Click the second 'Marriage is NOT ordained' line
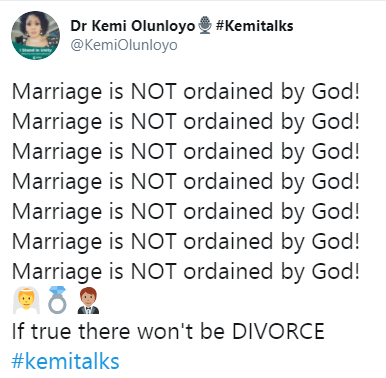Screen dimensions: 386x378 (x=186, y=122)
